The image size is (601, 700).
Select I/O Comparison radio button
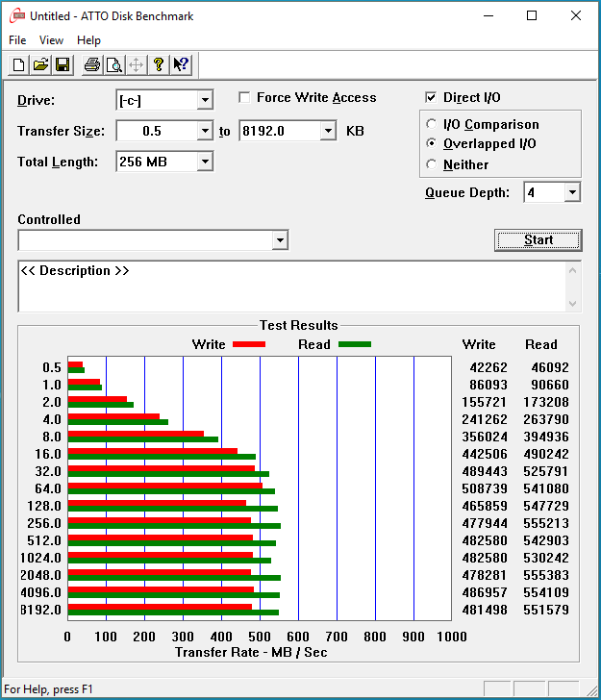tap(431, 124)
